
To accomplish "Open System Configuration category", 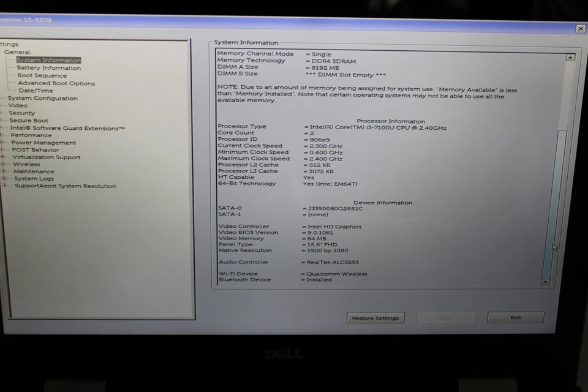I will coord(43,98).
